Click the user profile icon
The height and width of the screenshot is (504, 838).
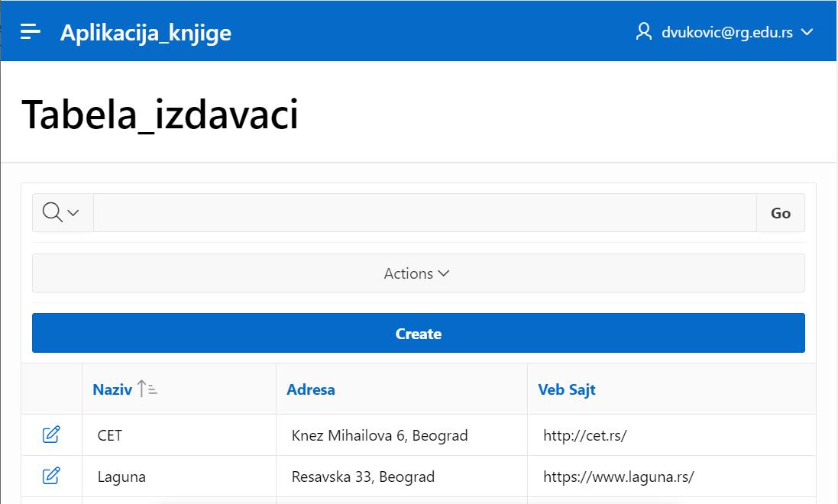pos(643,31)
